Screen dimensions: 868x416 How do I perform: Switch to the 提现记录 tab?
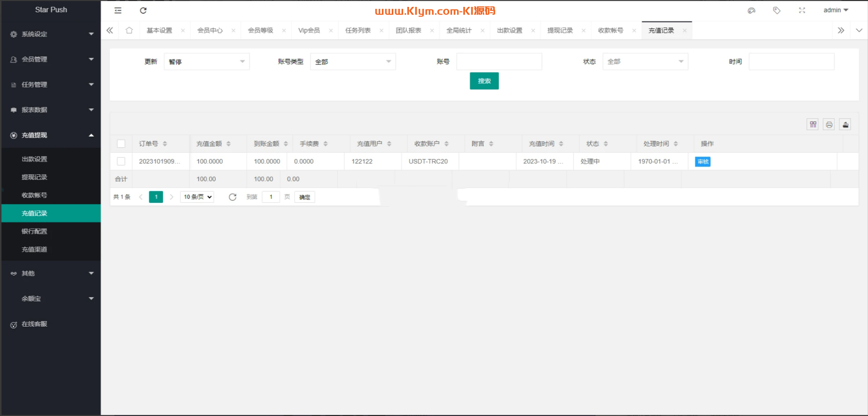point(560,30)
